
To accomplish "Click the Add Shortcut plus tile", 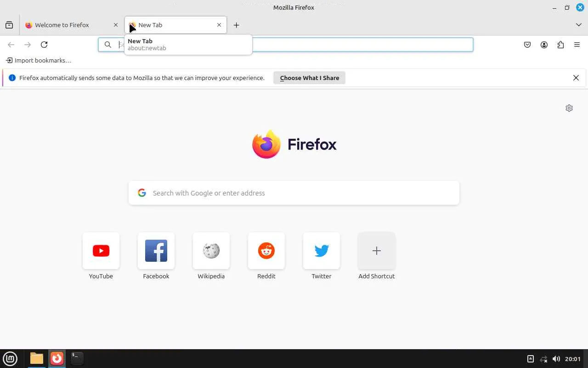I will (377, 251).
